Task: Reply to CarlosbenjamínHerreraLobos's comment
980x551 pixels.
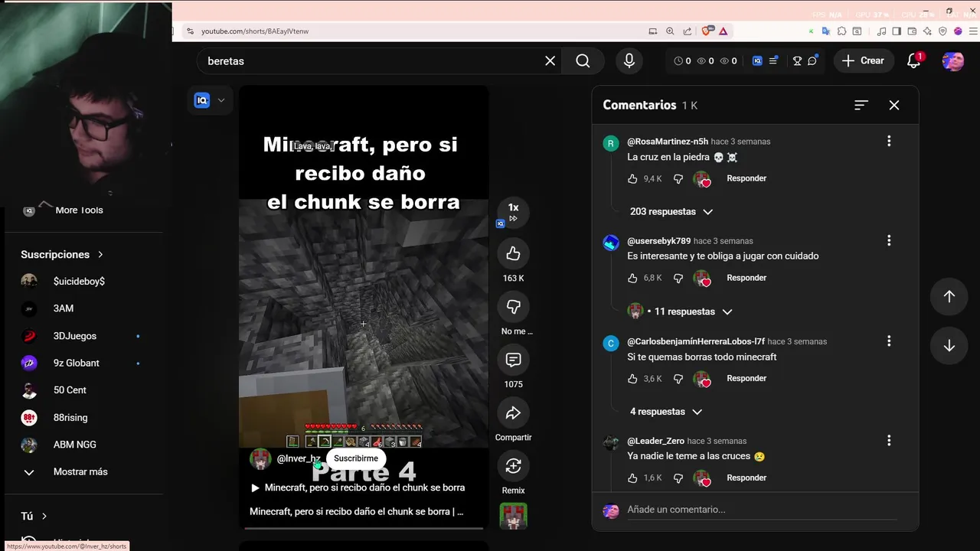Action: (x=746, y=378)
